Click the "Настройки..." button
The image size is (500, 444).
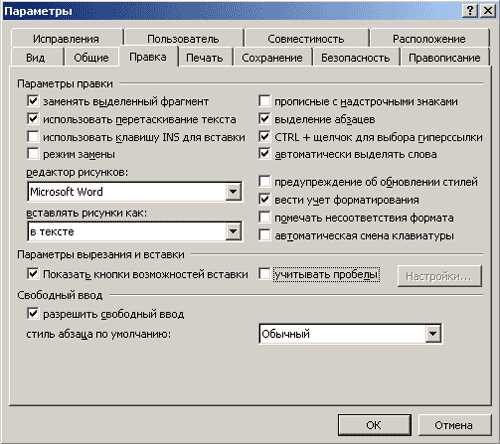[439, 276]
